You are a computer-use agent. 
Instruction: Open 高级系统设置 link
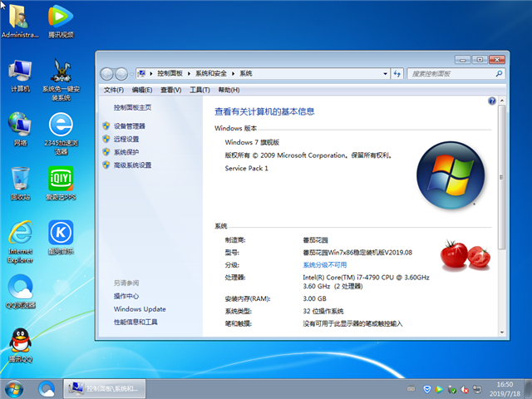click(132, 165)
